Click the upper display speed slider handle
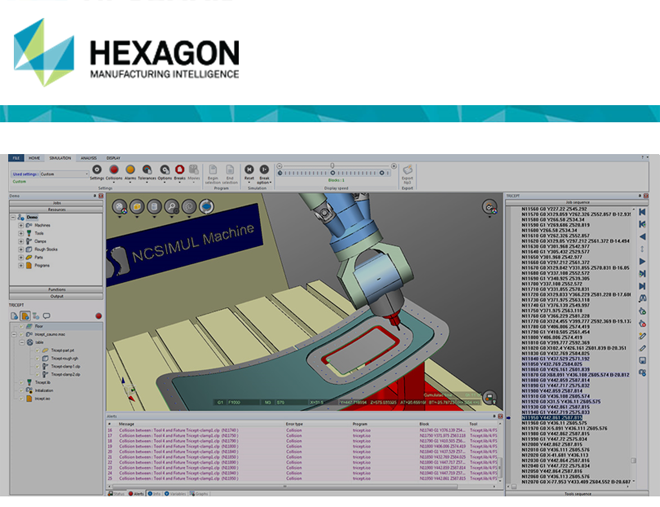 [332, 166]
